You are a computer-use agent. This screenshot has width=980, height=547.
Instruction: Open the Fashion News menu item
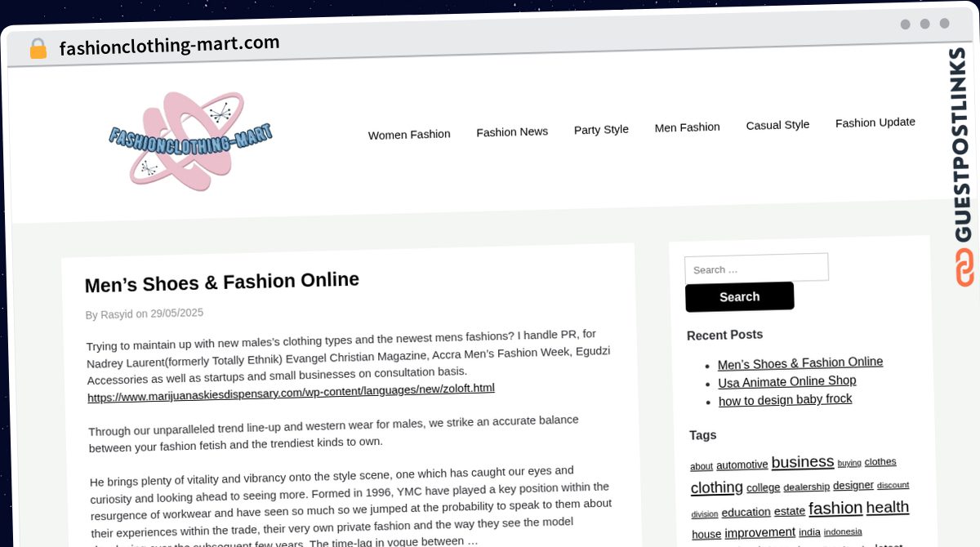(x=512, y=131)
